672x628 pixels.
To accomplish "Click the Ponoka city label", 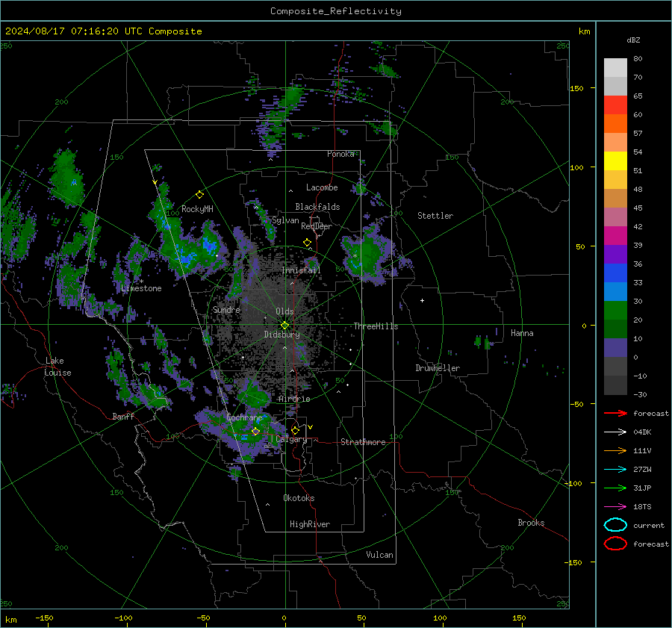I will tap(340, 154).
